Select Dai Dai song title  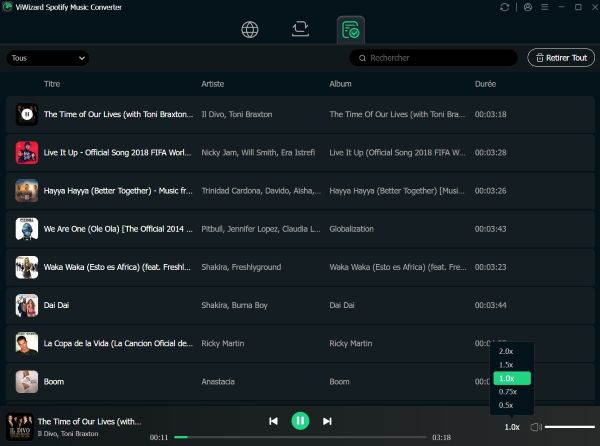point(56,305)
